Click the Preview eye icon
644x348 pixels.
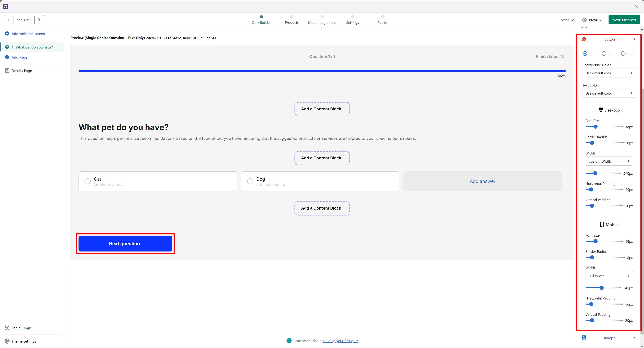click(x=584, y=20)
